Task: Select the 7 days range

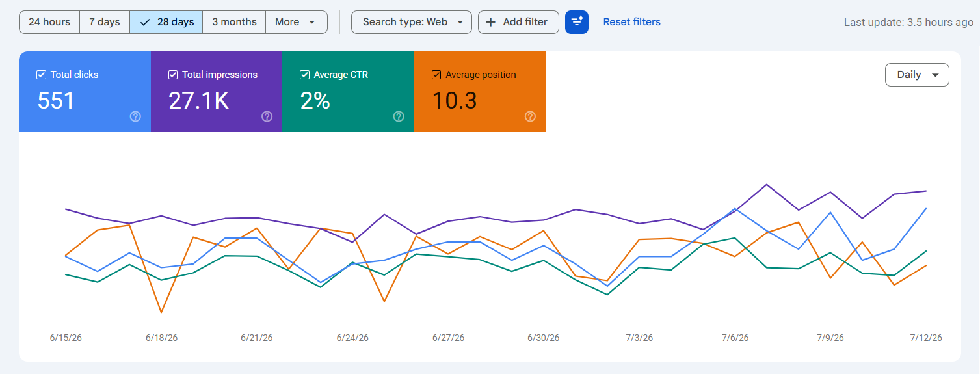Action: click(105, 22)
